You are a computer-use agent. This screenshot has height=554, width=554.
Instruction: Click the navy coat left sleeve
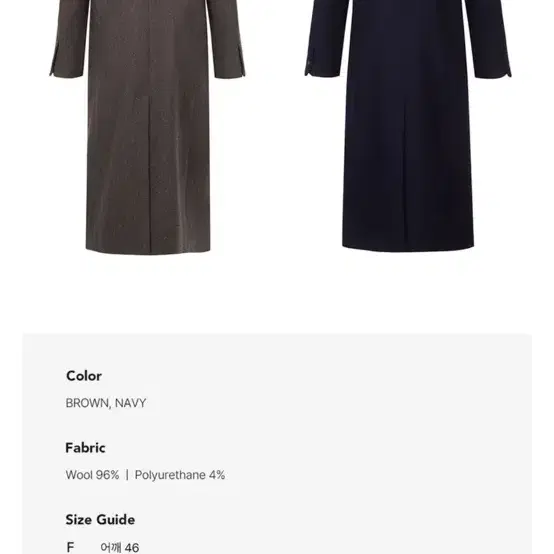click(x=326, y=39)
